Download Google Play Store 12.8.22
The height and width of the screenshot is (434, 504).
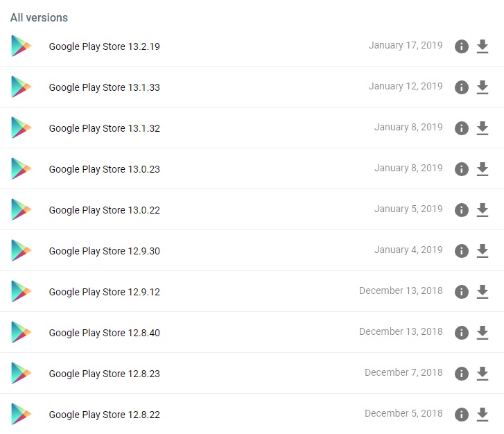[483, 415]
